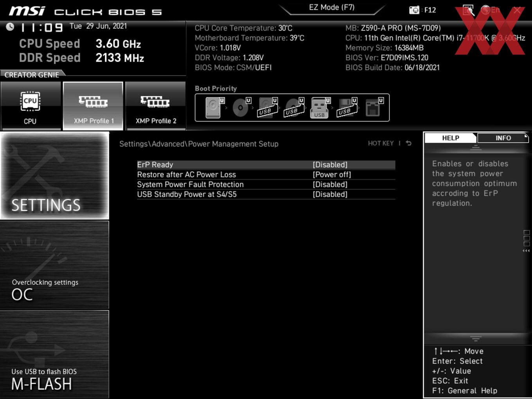
Task: Close the BIOS with the X button
Action: pyautogui.click(x=517, y=10)
